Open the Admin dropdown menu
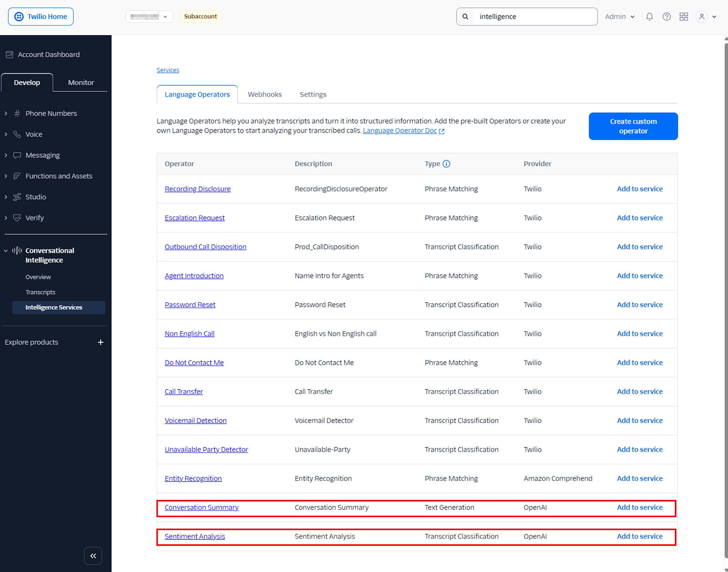Screen dimensions: 728x572 click(620, 17)
